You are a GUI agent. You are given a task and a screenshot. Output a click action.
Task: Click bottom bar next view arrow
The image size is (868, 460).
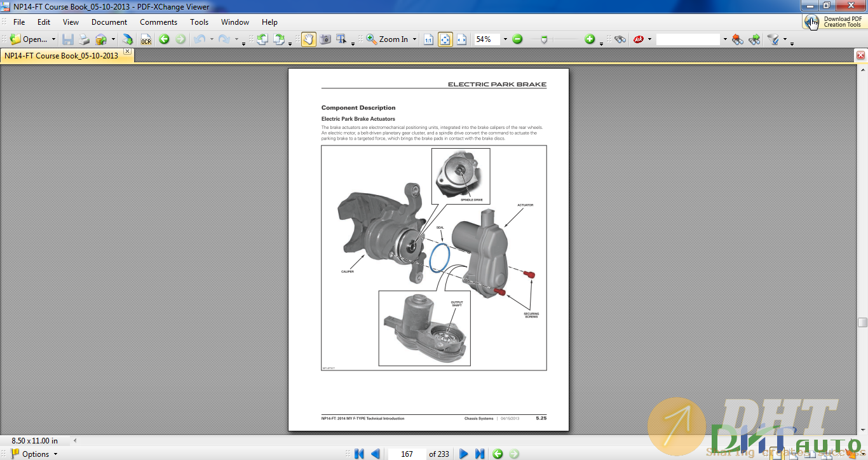514,454
